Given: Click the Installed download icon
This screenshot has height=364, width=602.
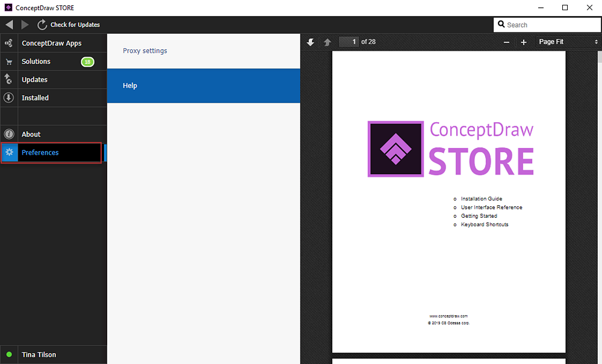Looking at the screenshot, I should (x=9, y=97).
